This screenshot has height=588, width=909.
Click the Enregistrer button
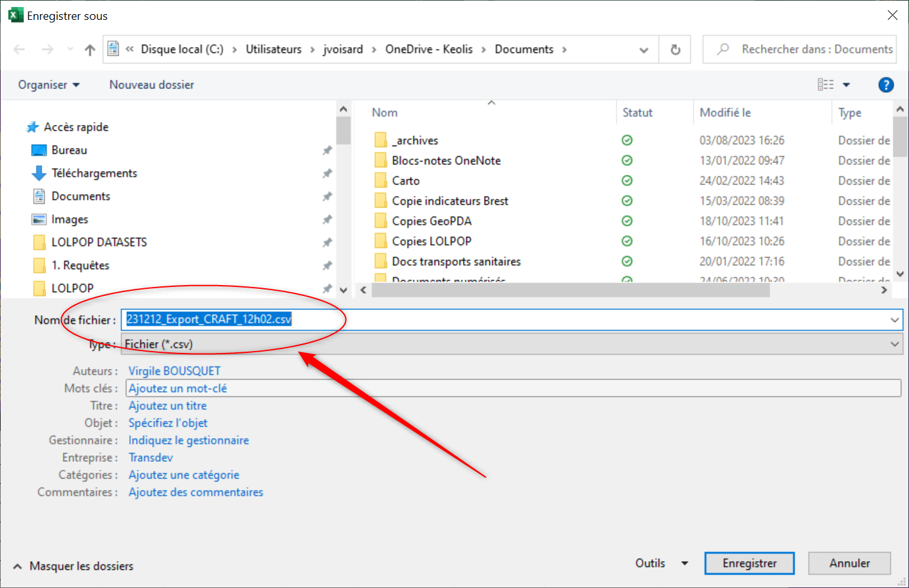[x=749, y=563]
